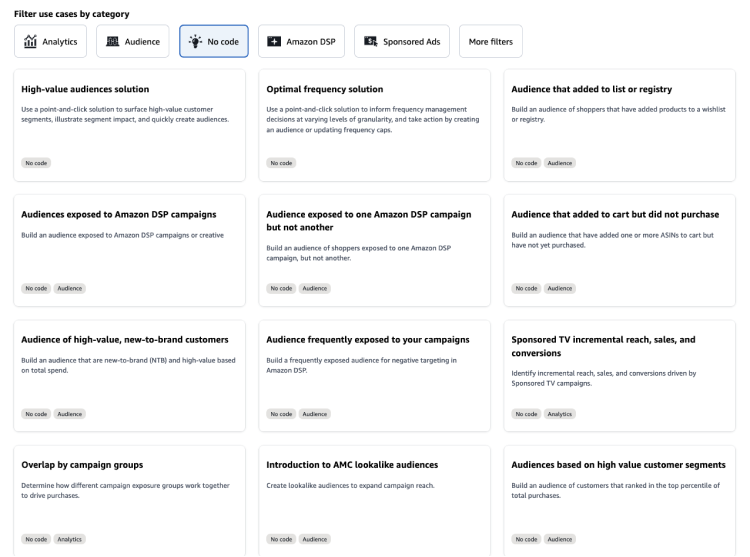The width and height of the screenshot is (750, 557).
Task: Click the Audience filter icon
Action: [x=113, y=42]
